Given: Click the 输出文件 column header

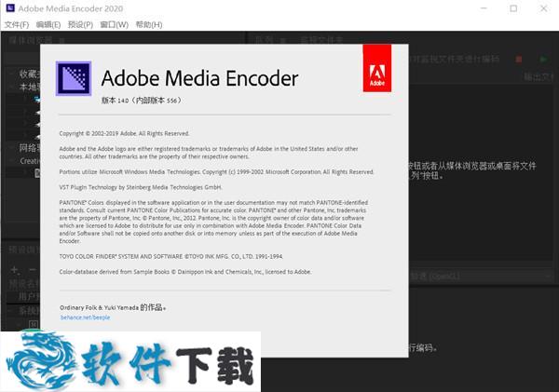Looking at the screenshot, I should point(539,76).
